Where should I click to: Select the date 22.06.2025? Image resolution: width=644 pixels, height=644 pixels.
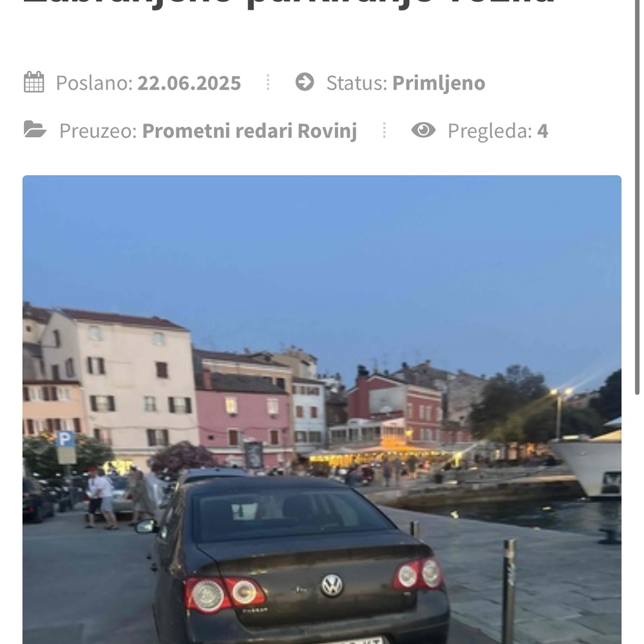point(189,83)
